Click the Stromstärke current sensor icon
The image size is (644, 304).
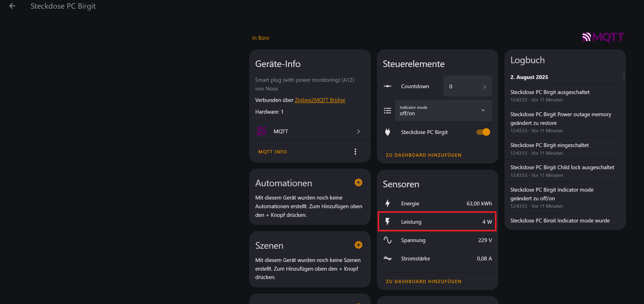[x=388, y=258]
